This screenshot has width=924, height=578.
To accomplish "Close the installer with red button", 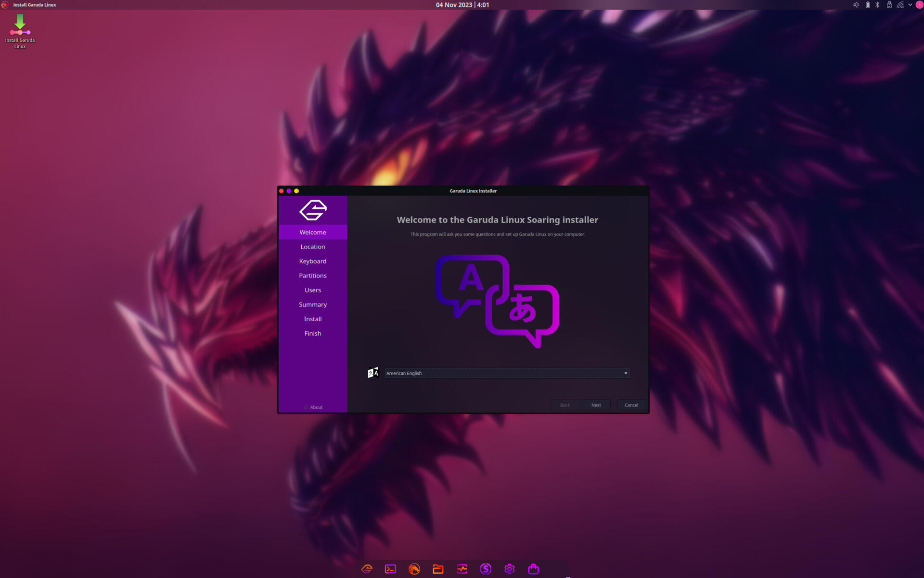I will [282, 191].
